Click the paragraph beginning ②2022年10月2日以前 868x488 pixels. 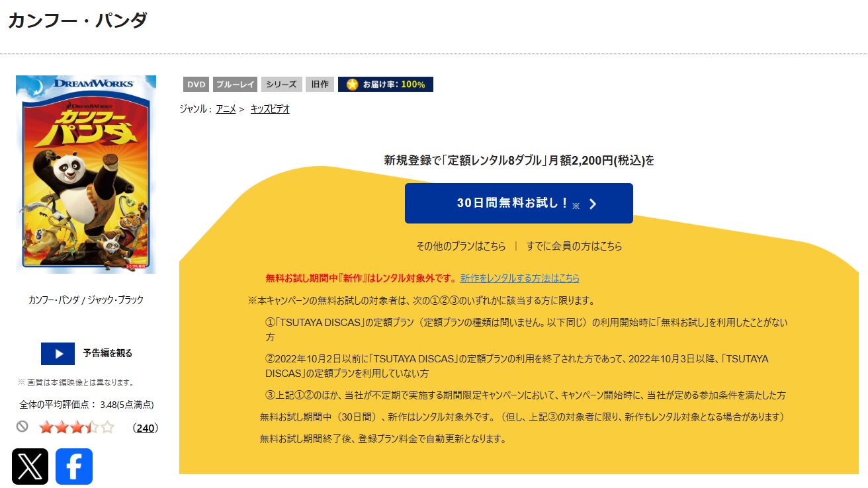coord(517,366)
